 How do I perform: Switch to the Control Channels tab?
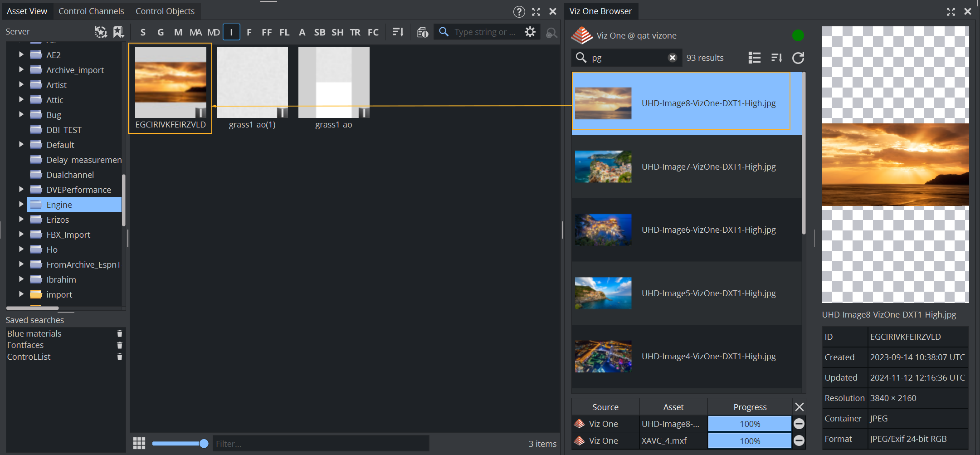point(91,11)
